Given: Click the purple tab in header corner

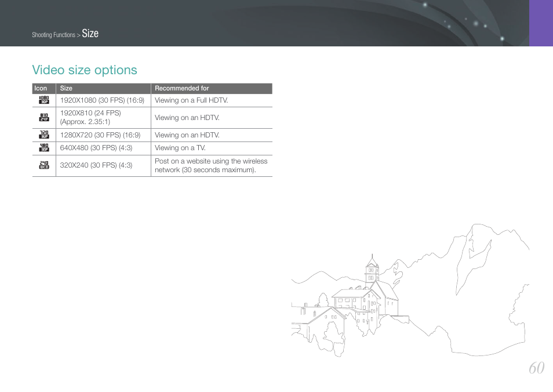Looking at the screenshot, I should point(541,23).
